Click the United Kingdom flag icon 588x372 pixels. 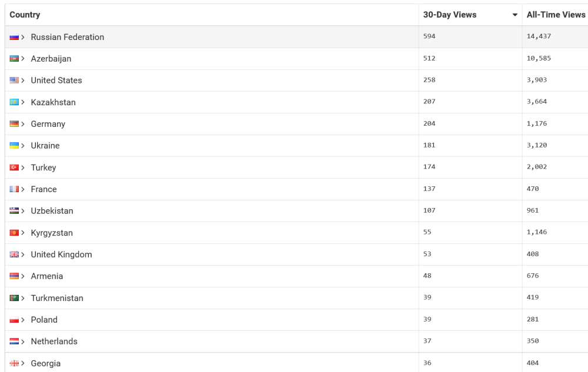(x=14, y=254)
